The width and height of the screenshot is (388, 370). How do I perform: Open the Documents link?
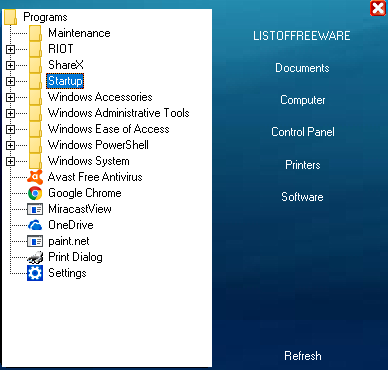coord(302,68)
